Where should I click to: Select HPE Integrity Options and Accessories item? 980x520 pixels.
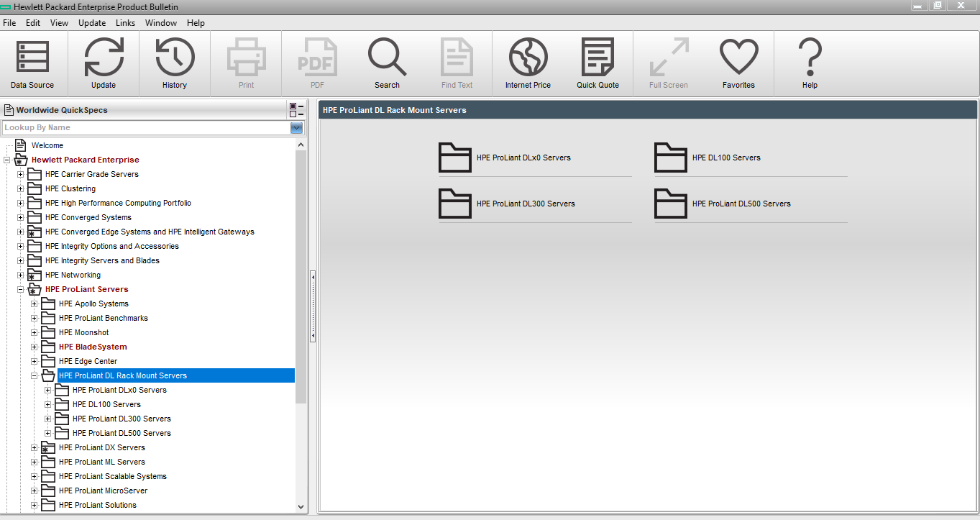point(112,246)
